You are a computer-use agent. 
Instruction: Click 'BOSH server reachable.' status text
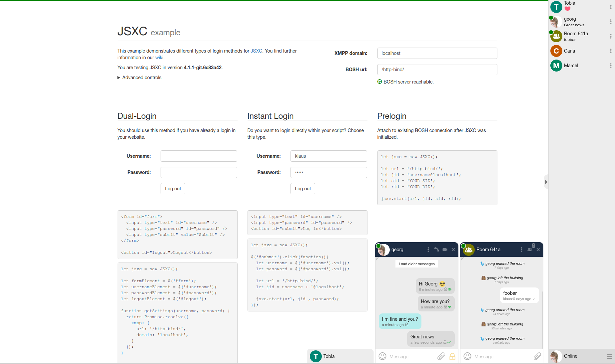pos(408,82)
